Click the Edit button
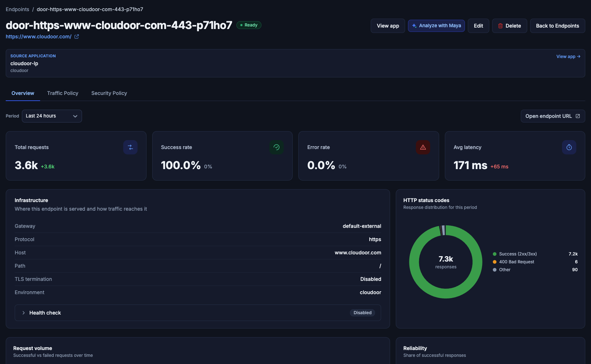This screenshot has width=591, height=364. pos(479,26)
